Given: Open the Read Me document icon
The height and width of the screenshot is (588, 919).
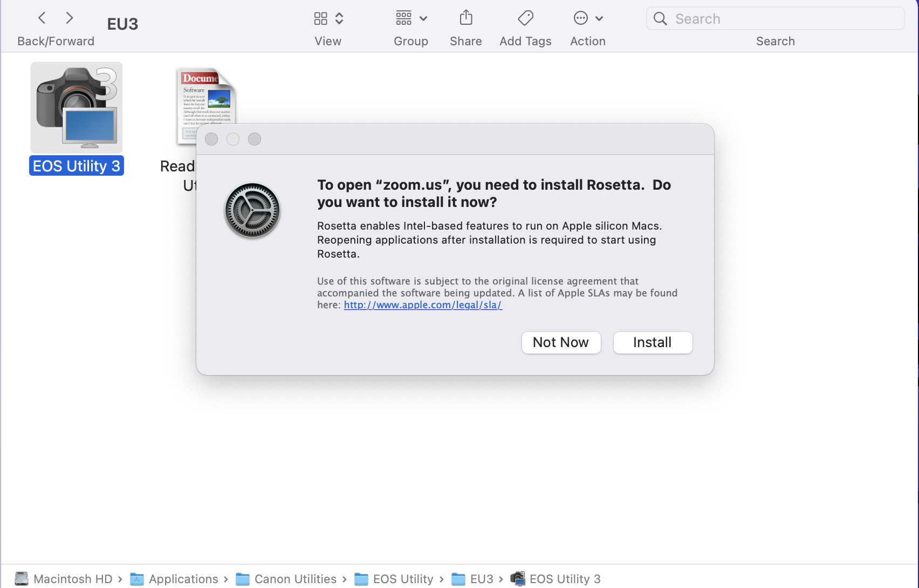Looking at the screenshot, I should pos(205,105).
